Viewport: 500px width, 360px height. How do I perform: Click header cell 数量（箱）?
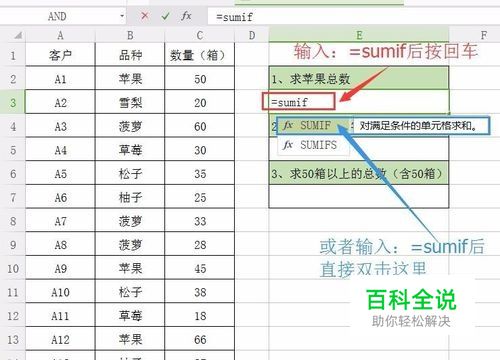click(200, 55)
